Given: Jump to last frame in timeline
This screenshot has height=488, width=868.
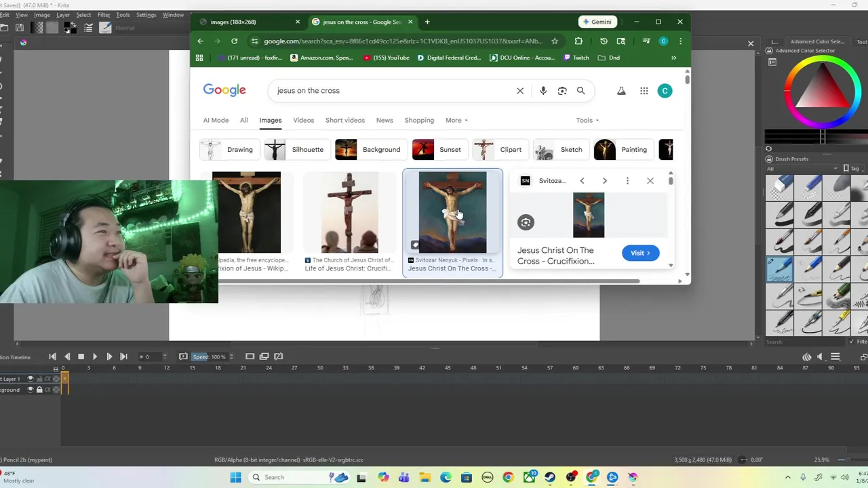Looking at the screenshot, I should 123,357.
